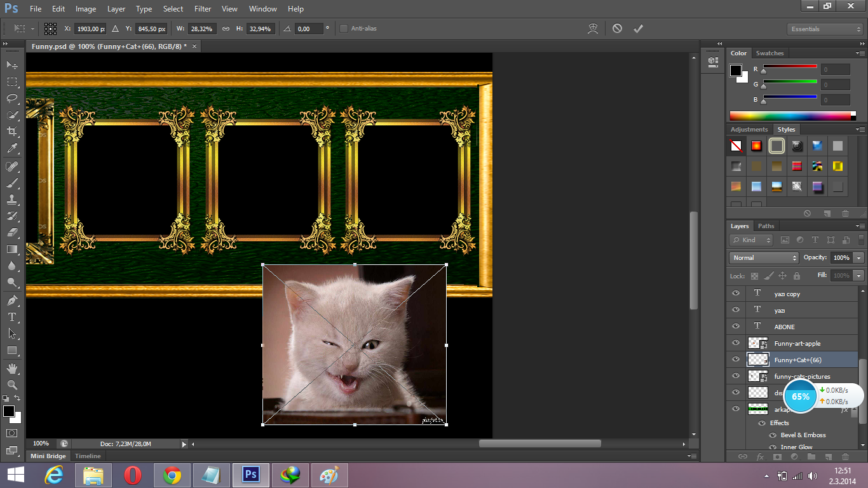Toggle the width-height link icon
This screenshot has width=868, height=488.
(x=226, y=29)
